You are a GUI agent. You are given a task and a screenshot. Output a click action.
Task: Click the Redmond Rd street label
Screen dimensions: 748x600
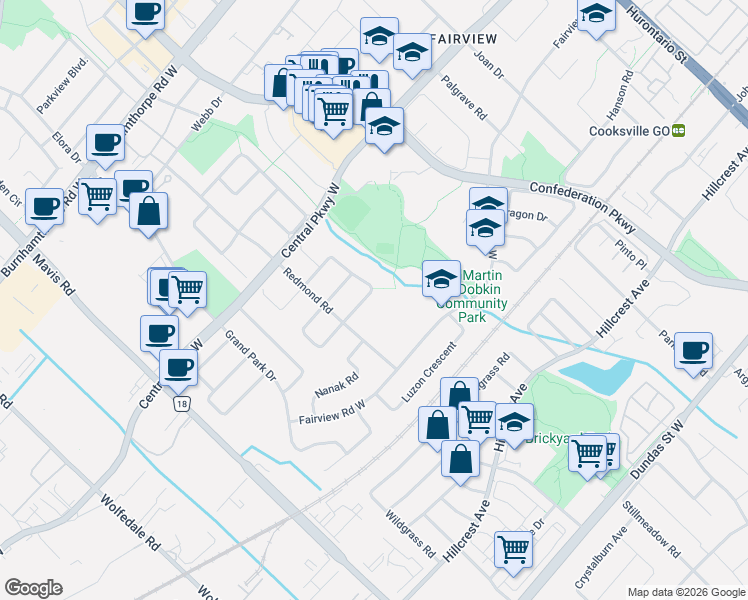coord(308,290)
